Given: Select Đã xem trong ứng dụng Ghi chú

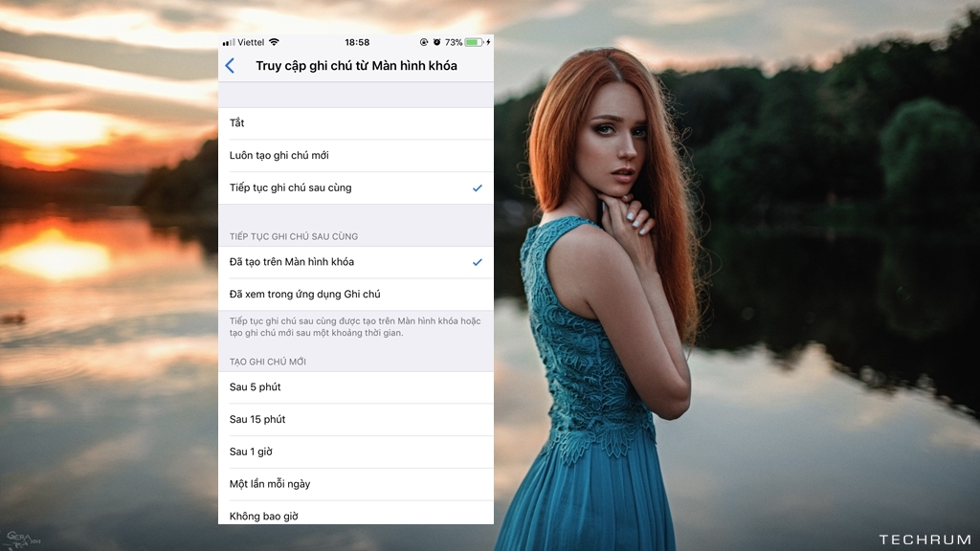Looking at the screenshot, I should point(356,295).
